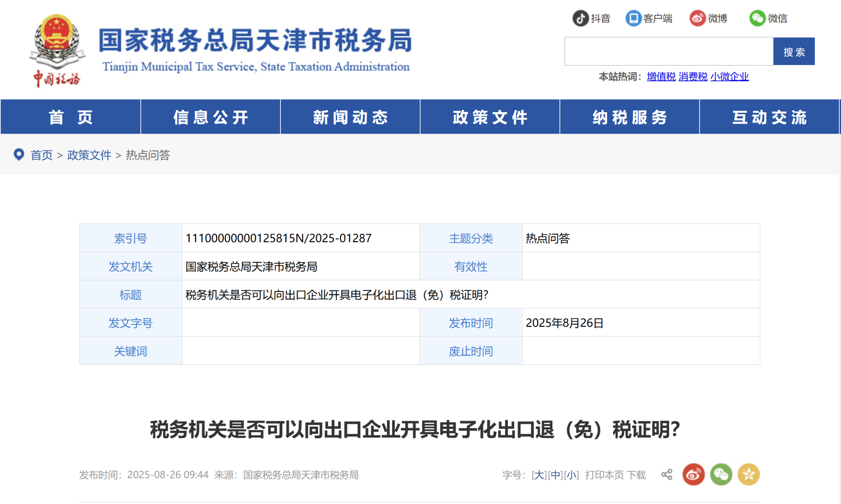Share article via the red Weibo icon

[694, 475]
